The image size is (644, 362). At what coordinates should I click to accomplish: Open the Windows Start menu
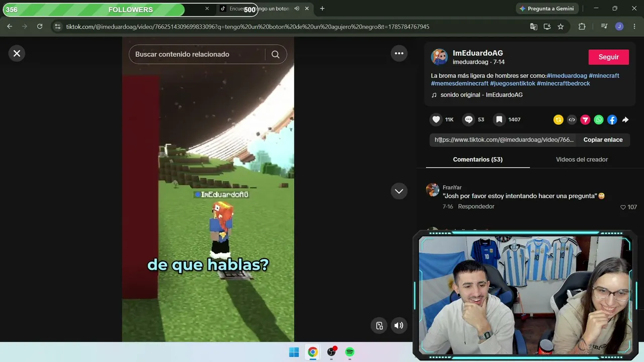pyautogui.click(x=294, y=352)
